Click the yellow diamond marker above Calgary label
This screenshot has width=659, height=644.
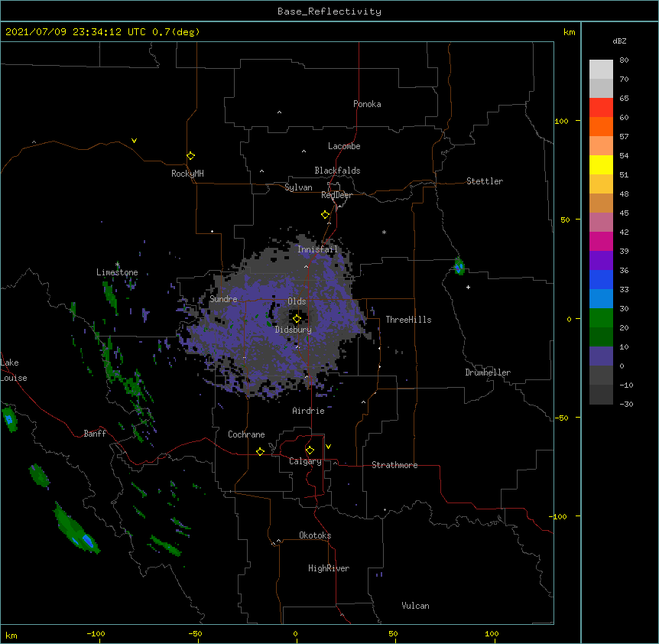(x=310, y=450)
